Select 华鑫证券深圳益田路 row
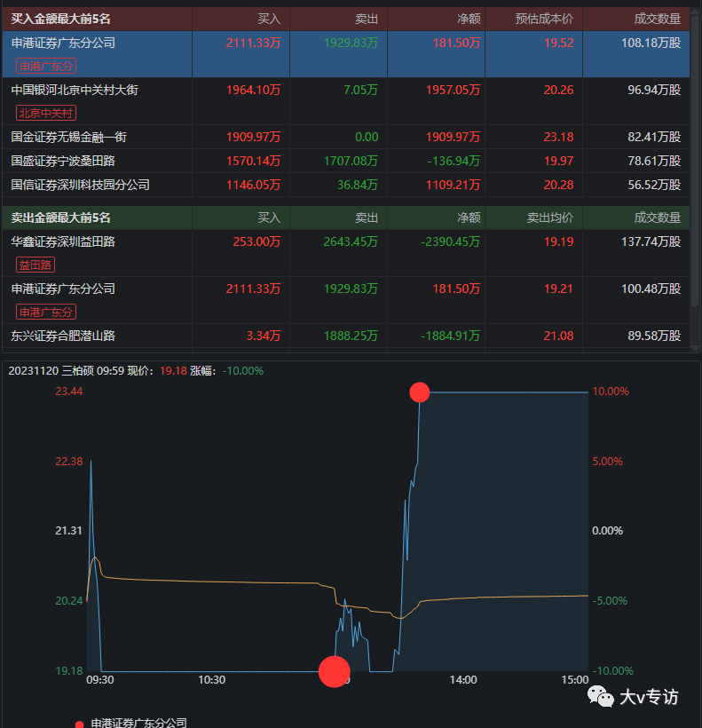 345,253
